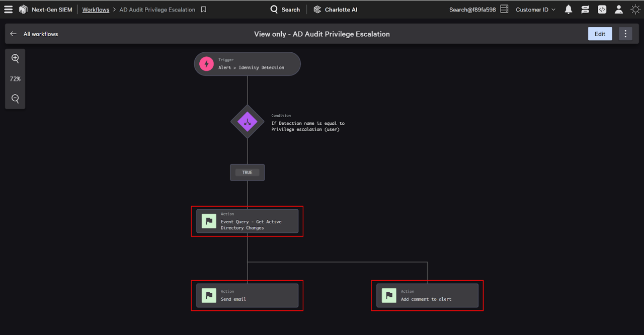Click All workflows link
The image size is (644, 335).
[41, 34]
